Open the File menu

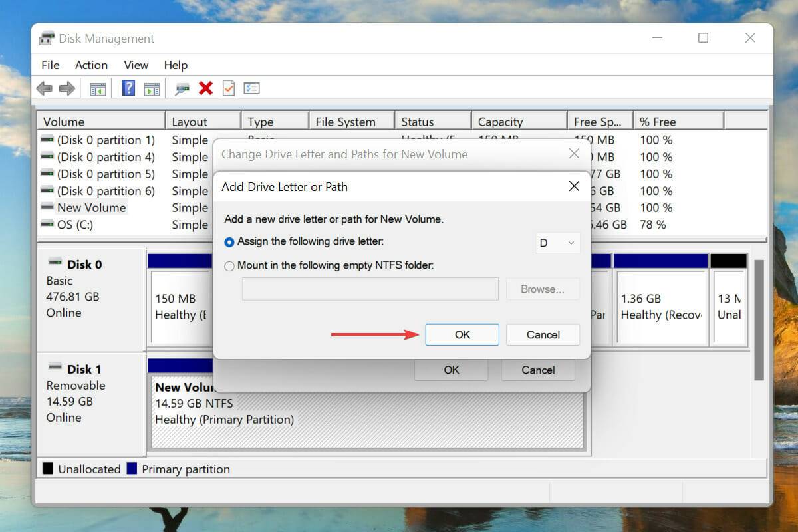(50, 65)
